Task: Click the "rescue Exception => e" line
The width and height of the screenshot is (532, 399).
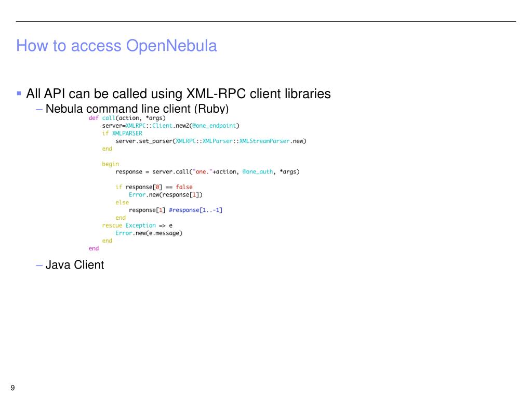Action: 137,225
